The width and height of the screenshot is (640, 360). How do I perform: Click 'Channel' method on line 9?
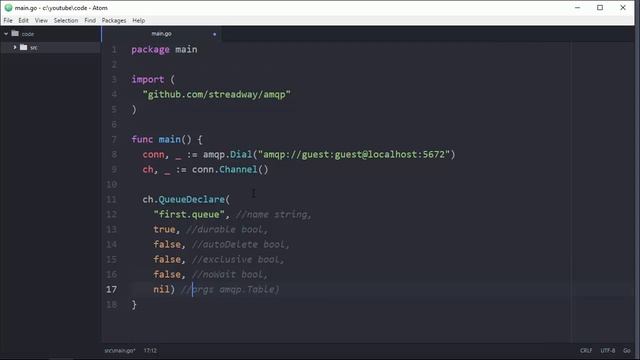[x=238, y=169]
